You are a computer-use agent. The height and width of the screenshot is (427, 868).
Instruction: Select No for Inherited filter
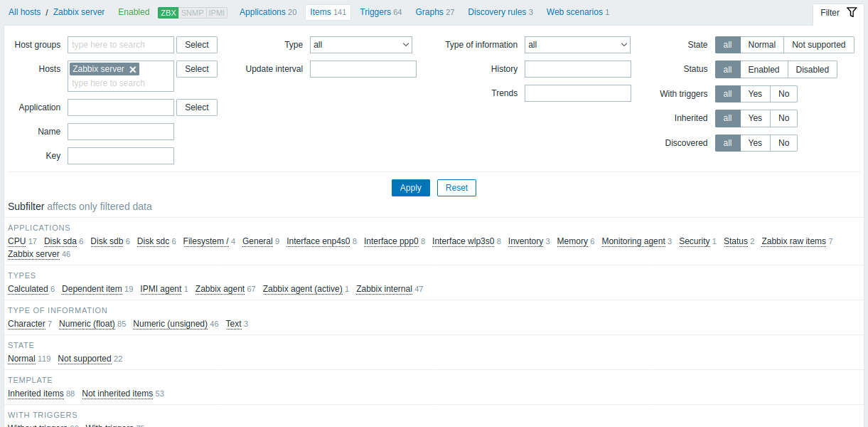(x=783, y=118)
